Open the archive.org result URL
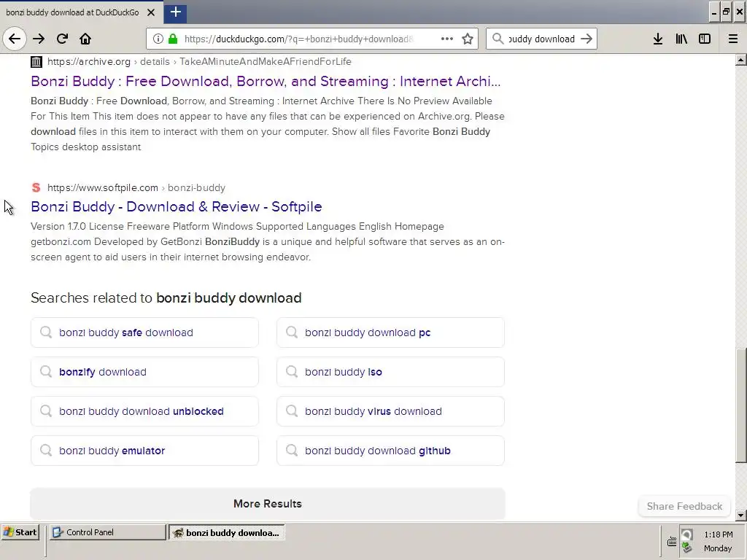747x560 pixels. (x=199, y=62)
